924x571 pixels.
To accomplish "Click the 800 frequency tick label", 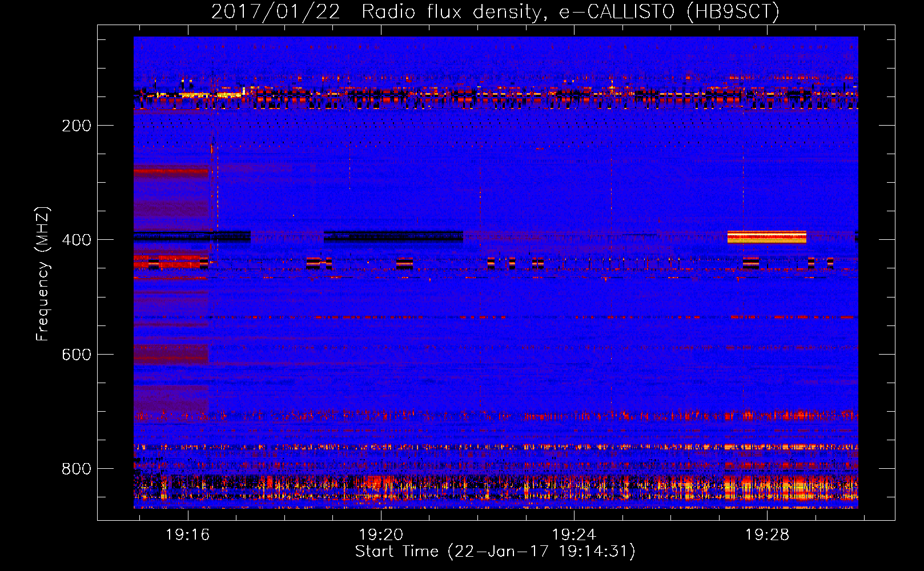I will [x=77, y=469].
